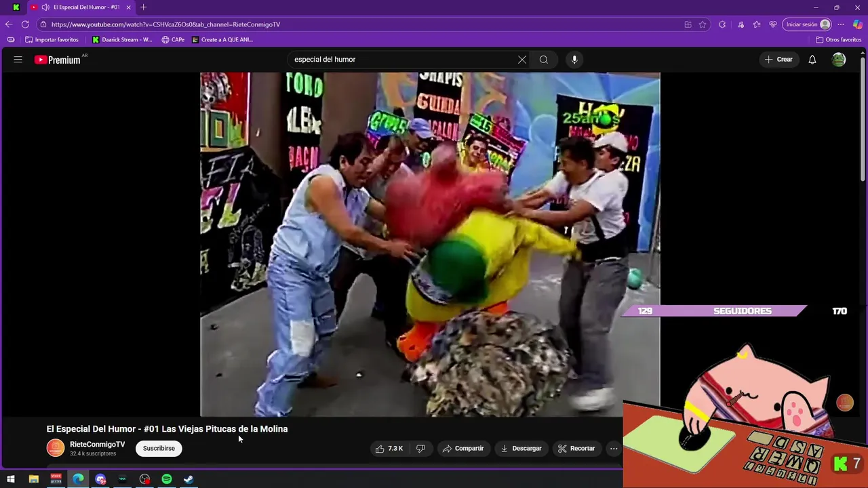
Task: Open File Explorer from the taskbar
Action: click(33, 479)
